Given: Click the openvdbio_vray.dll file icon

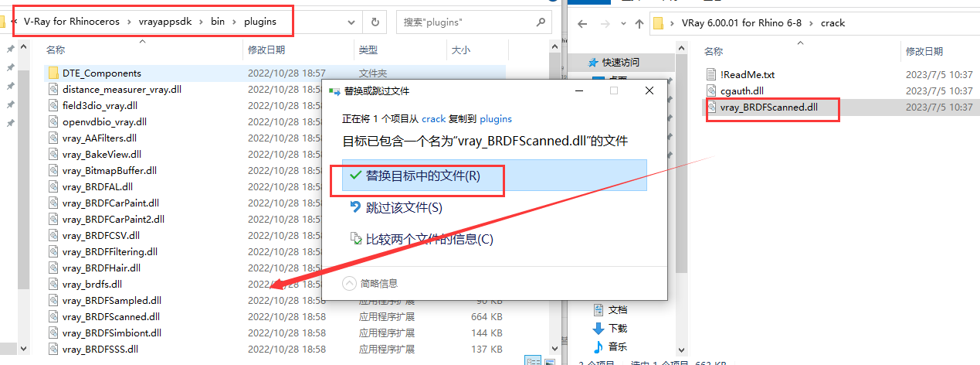Looking at the screenshot, I should [53, 121].
